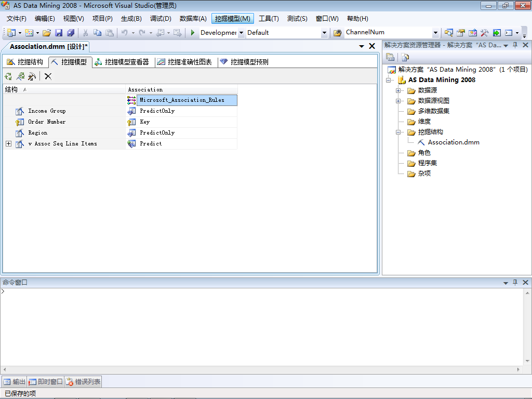Click the green Start Debugging play icon
Screen dimensions: 532x399
point(192,33)
